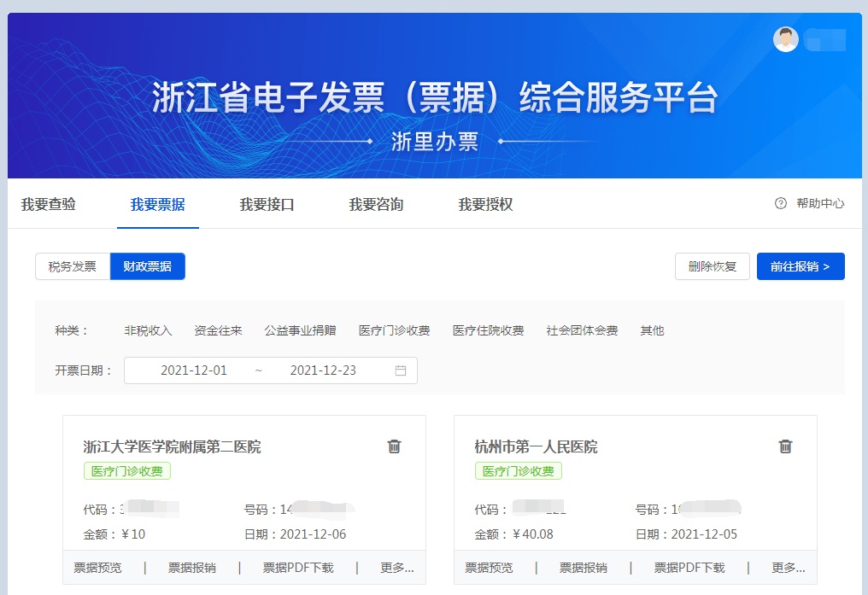Expand 更多 options on the first receipt

pos(397,568)
